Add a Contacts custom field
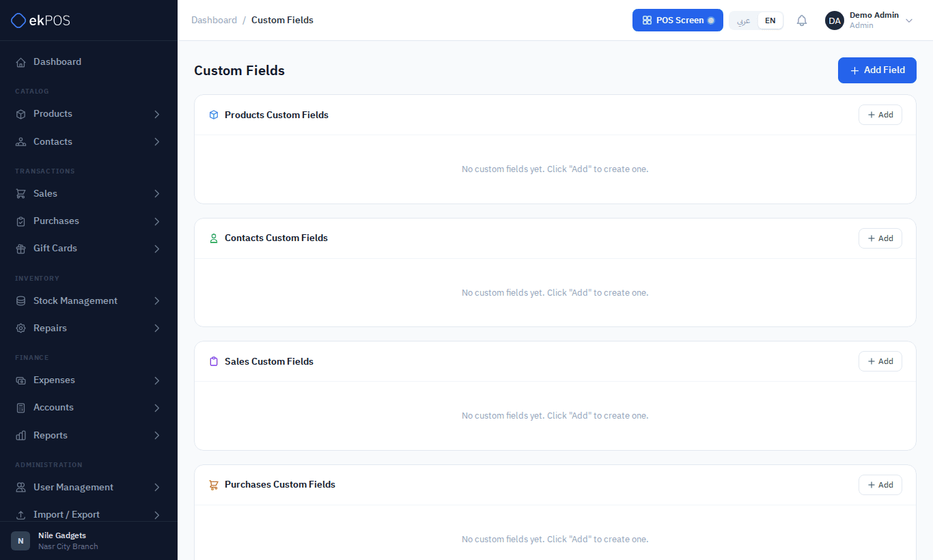The width and height of the screenshot is (933, 560). (880, 238)
